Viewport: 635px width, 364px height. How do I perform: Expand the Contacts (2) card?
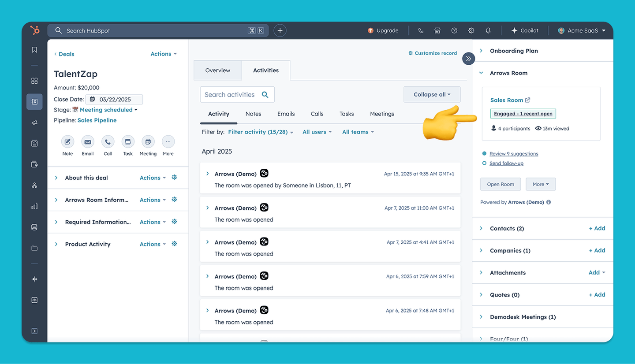pos(481,228)
